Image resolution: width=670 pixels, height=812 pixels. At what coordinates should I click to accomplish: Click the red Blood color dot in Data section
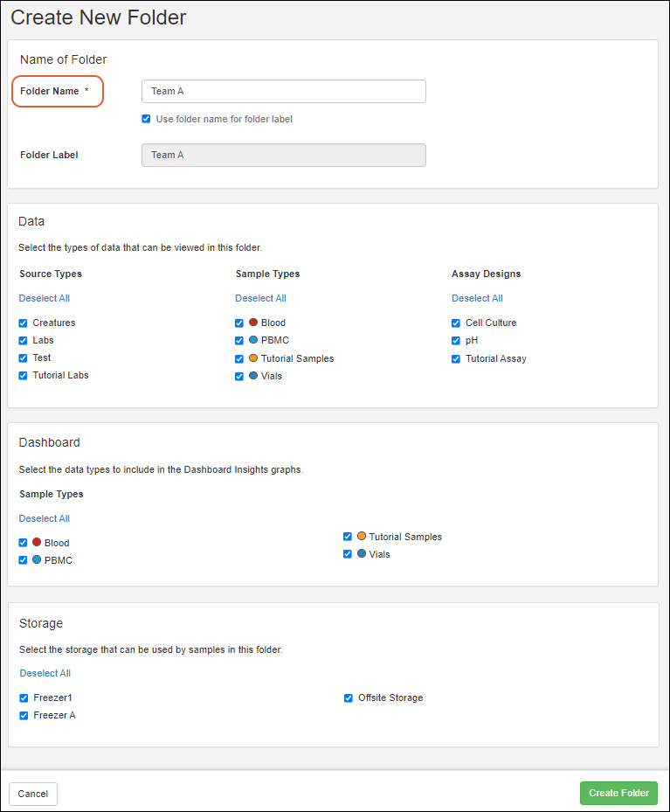tap(252, 323)
